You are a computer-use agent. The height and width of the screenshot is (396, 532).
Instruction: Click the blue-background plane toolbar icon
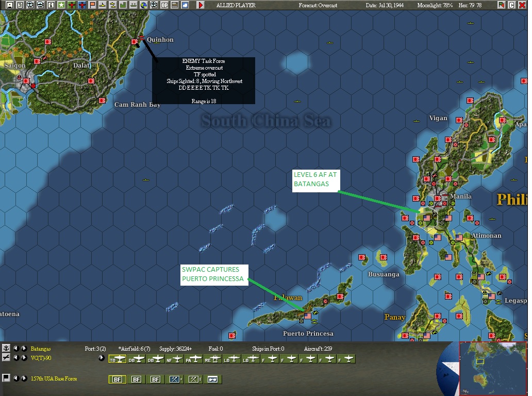coord(82,5)
